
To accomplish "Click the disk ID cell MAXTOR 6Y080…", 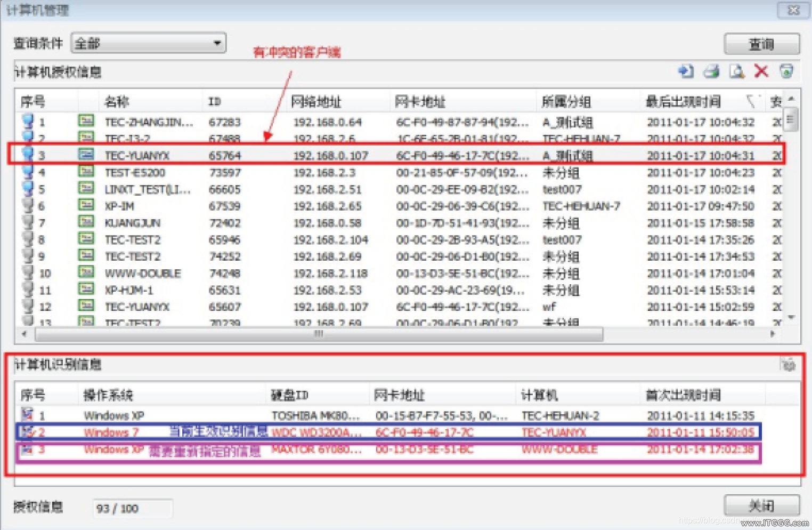I will click(x=316, y=449).
